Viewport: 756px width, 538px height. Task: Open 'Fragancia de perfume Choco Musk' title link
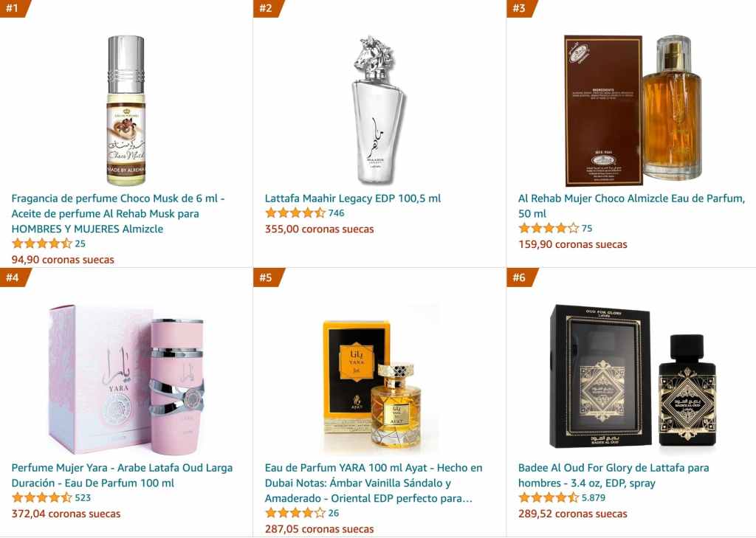[x=118, y=213]
